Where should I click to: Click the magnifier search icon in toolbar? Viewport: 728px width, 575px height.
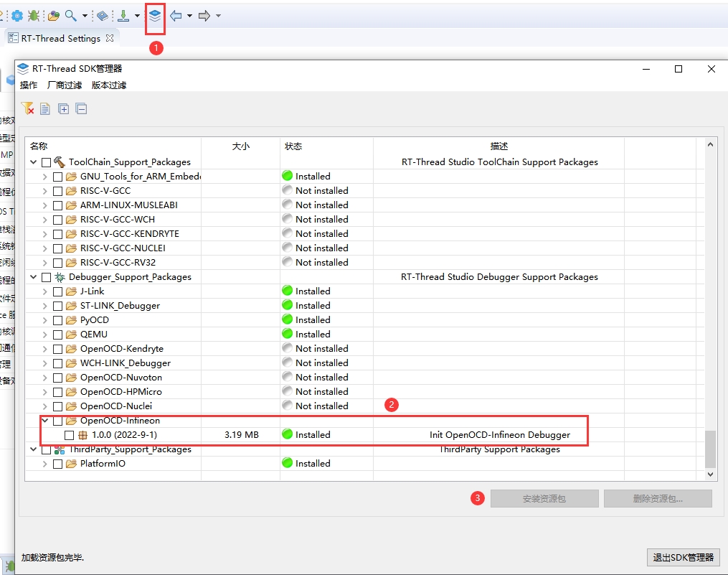click(x=70, y=16)
